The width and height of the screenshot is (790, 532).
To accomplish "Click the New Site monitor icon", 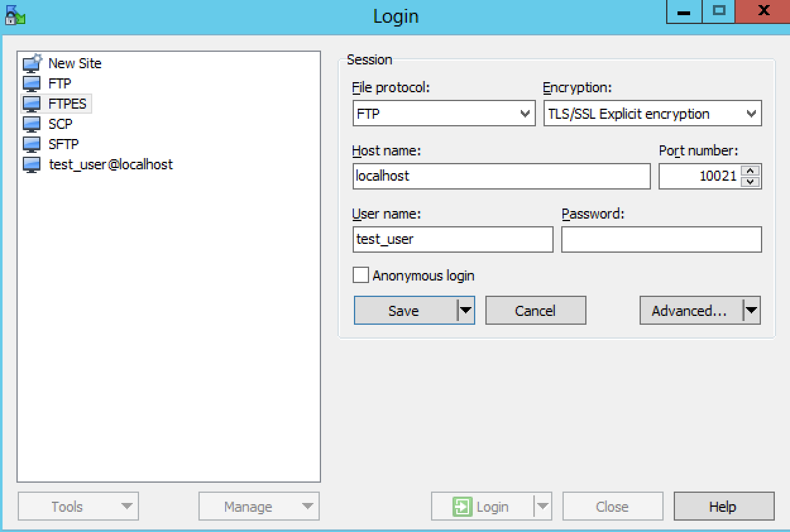I will click(32, 63).
